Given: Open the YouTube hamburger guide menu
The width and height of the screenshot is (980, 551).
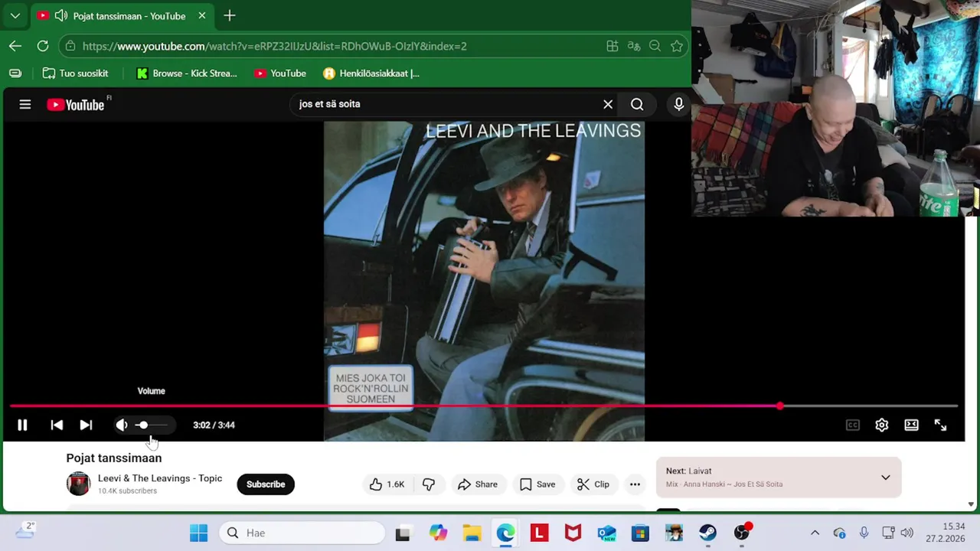Looking at the screenshot, I should point(25,104).
